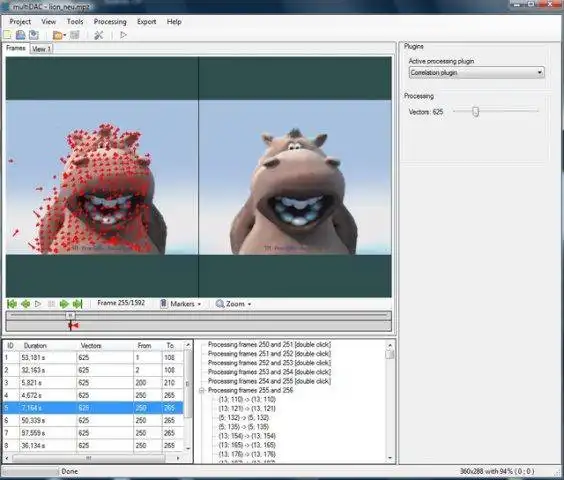Jump to the last frame
The height and width of the screenshot is (480, 564).
(x=77, y=304)
